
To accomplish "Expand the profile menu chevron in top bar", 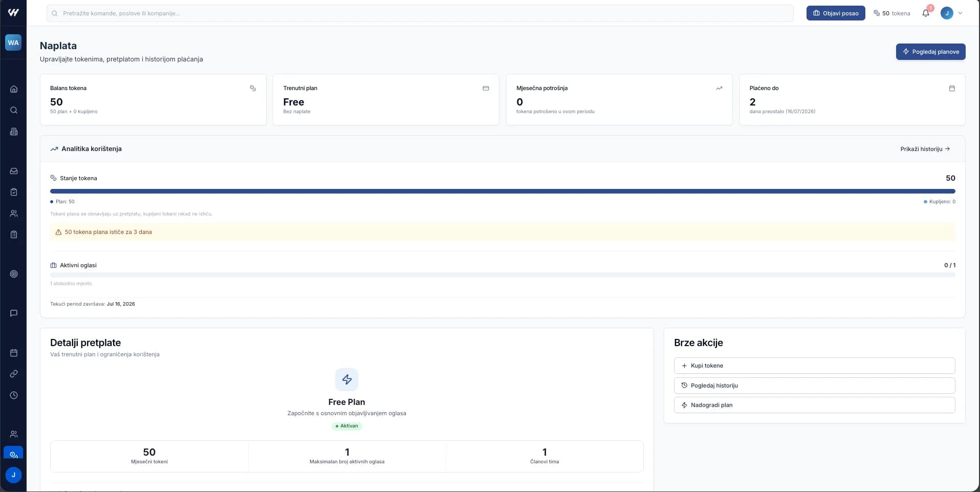I will [x=960, y=13].
